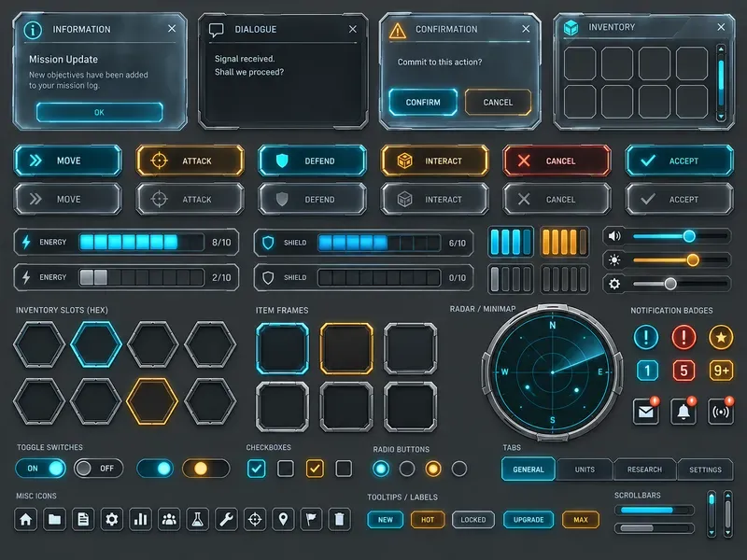Click the orange active Attack button
This screenshot has width=747, height=560.
coord(190,161)
